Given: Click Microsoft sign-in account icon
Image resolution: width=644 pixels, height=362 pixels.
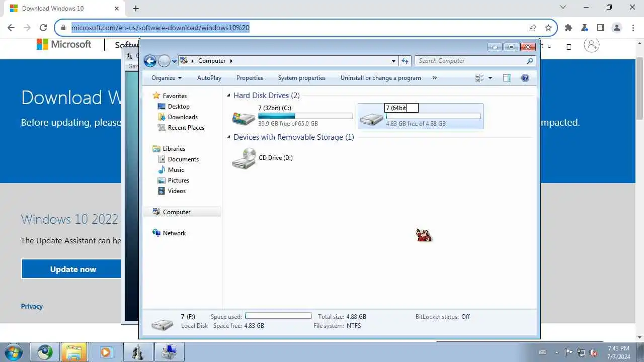Looking at the screenshot, I should 592,45.
